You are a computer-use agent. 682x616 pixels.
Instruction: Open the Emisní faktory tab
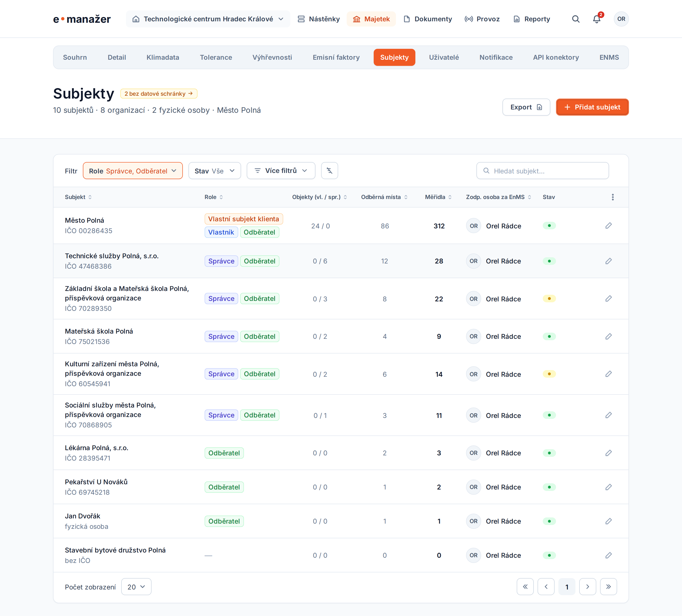tap(336, 57)
